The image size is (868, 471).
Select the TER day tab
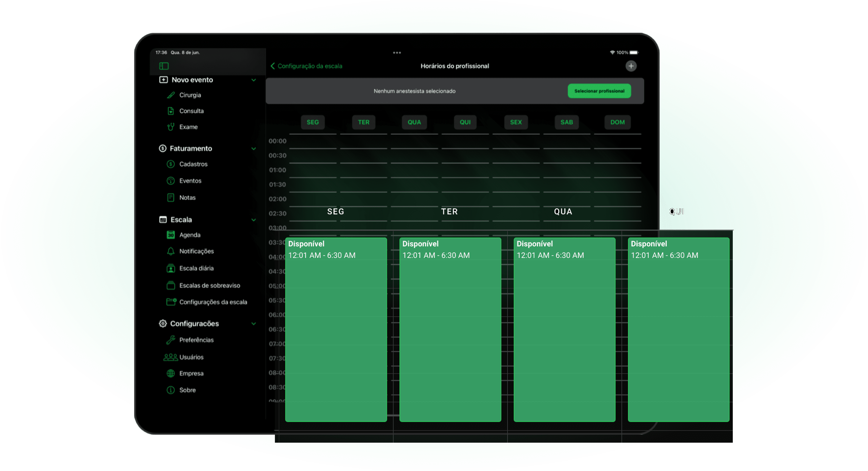363,122
